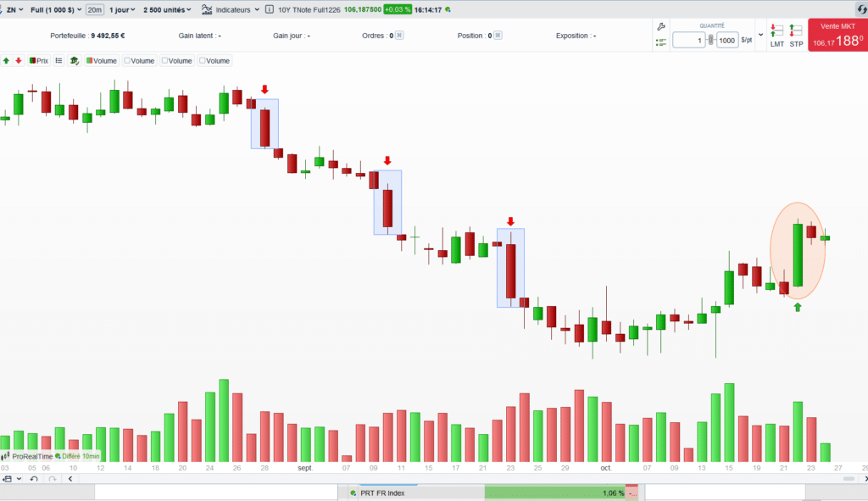The image size is (868, 501).
Task: Open the 2 500 unités dropdown
Action: (167, 10)
